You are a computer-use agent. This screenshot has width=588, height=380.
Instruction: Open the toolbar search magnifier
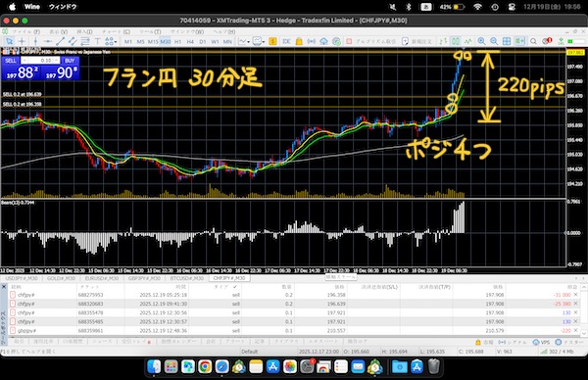(533, 41)
